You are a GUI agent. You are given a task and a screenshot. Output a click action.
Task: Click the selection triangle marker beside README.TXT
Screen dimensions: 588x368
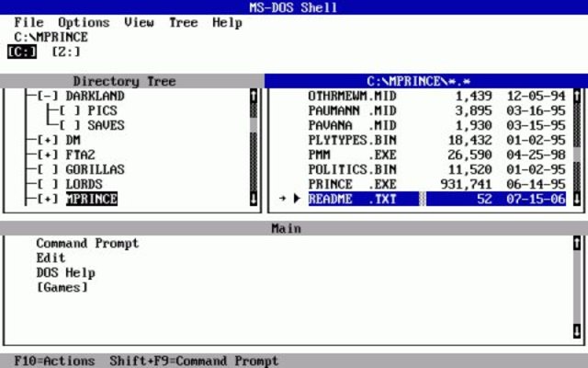point(297,199)
